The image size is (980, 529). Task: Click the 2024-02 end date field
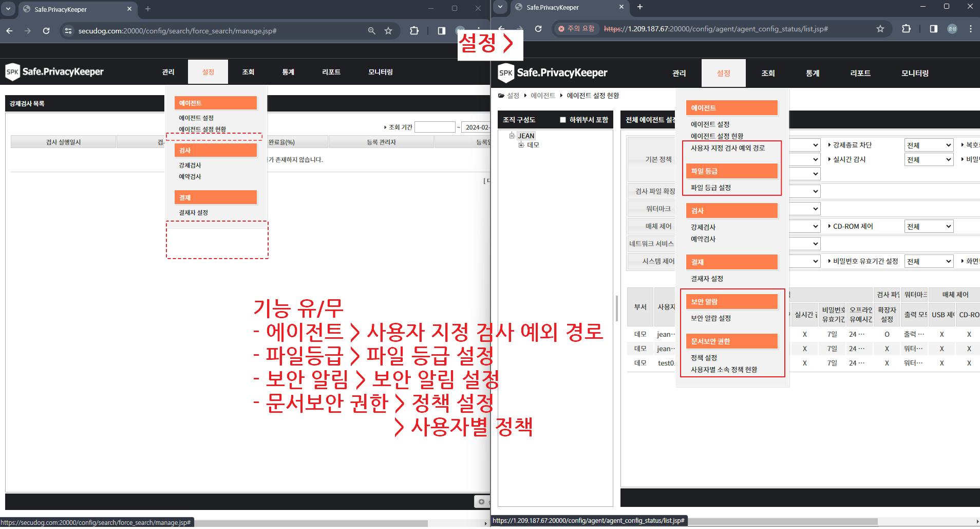(x=476, y=127)
